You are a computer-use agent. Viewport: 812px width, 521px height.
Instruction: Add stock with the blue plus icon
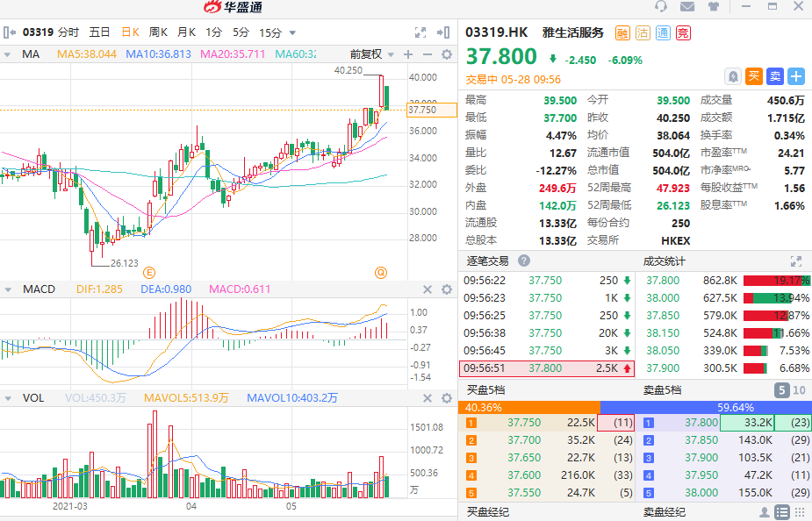pos(796,76)
